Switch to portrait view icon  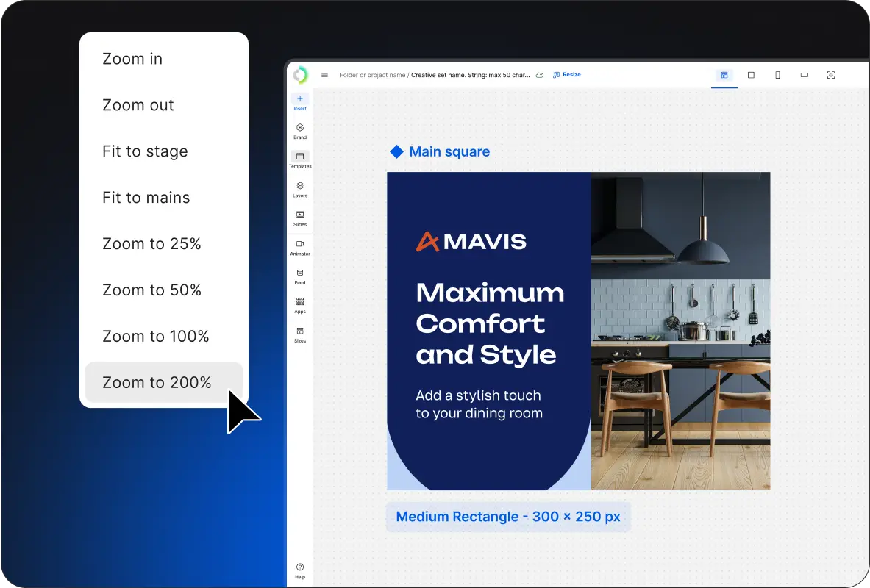coord(778,75)
